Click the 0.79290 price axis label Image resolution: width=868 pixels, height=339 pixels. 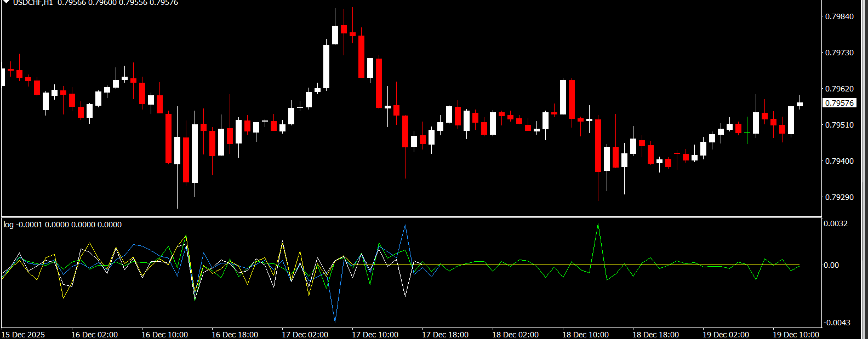point(839,197)
